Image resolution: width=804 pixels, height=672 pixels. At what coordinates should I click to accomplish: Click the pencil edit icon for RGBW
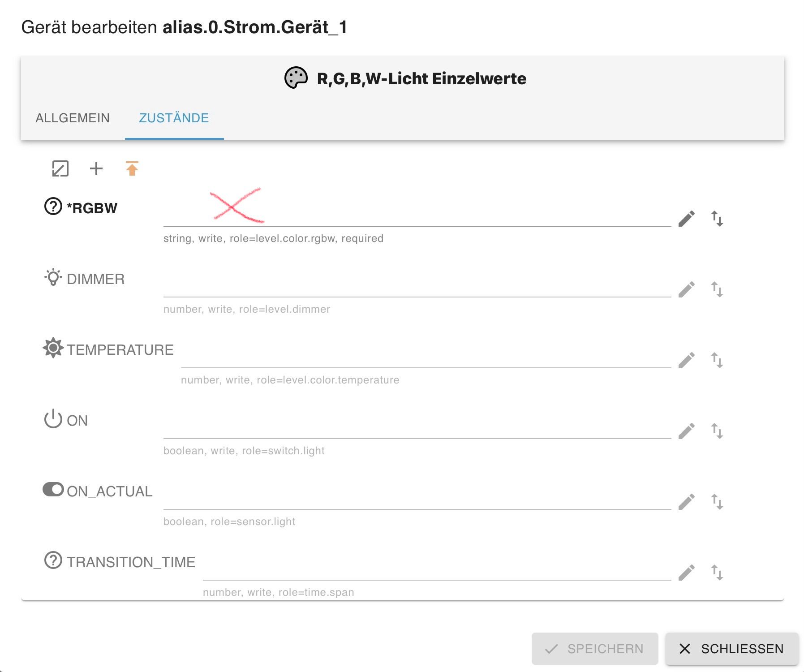(686, 219)
